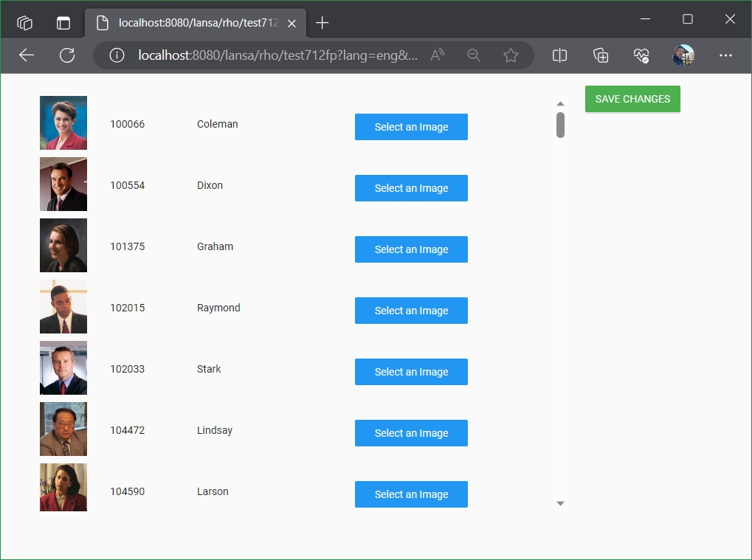Click the zoom out magnifier icon
Screen dimensions: 752x560
[x=474, y=55]
